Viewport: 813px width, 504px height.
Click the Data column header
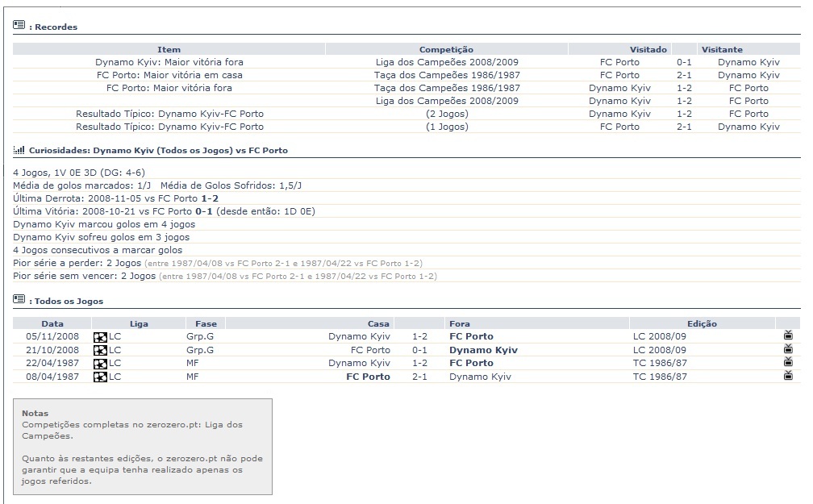click(52, 323)
